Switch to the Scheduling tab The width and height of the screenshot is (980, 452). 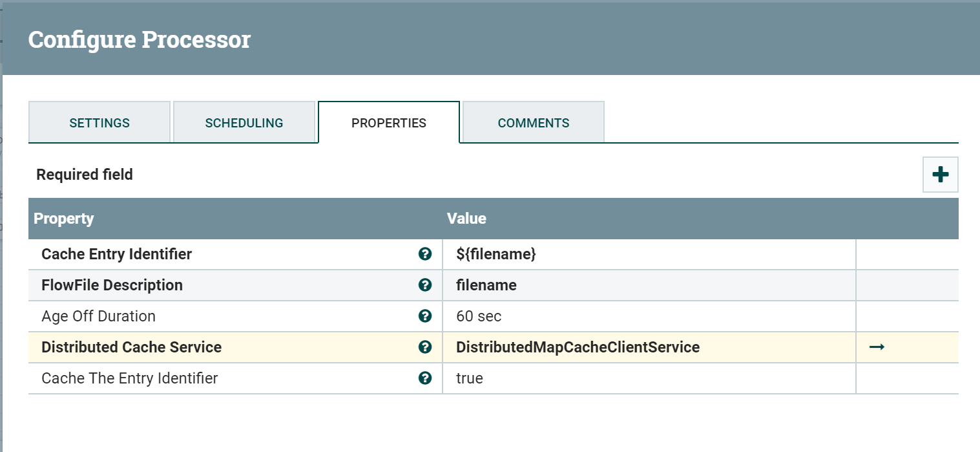pos(244,122)
